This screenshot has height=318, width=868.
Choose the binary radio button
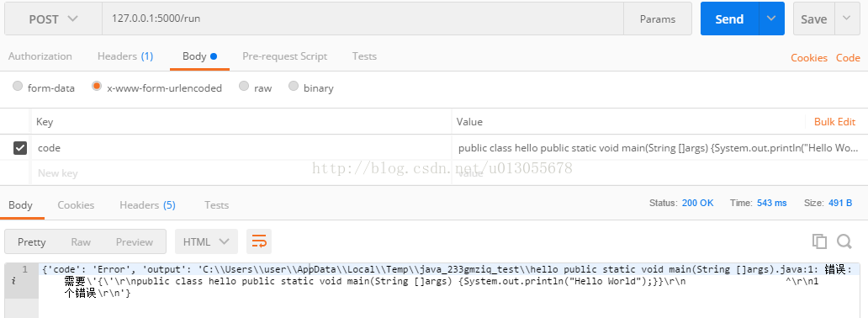pyautogui.click(x=294, y=86)
